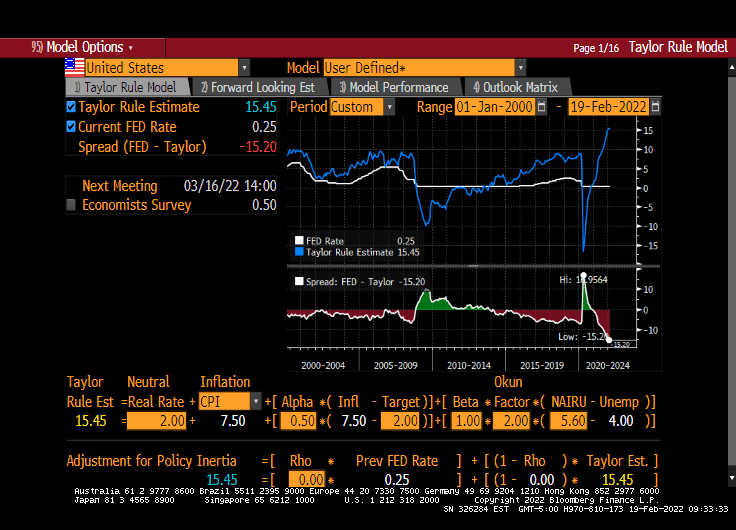Enable the Economists Survey checkbox
This screenshot has width=736, height=530.
click(71, 205)
